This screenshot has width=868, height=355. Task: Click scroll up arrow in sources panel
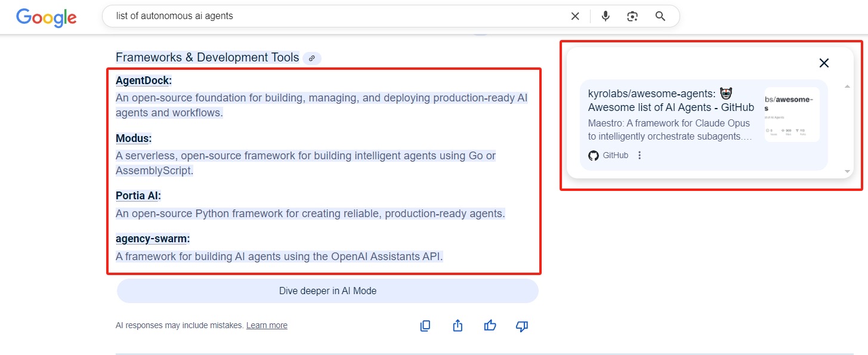click(847, 87)
